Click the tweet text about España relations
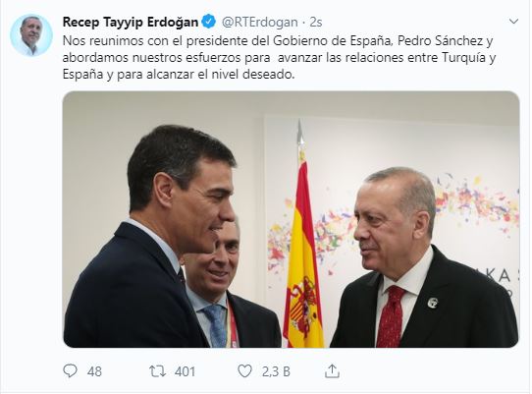This screenshot has width=532, height=394. click(x=279, y=58)
